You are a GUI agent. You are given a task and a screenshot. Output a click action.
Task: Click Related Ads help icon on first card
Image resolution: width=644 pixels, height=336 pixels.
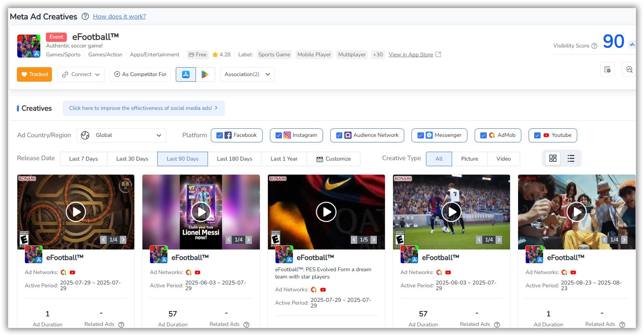[x=121, y=325]
